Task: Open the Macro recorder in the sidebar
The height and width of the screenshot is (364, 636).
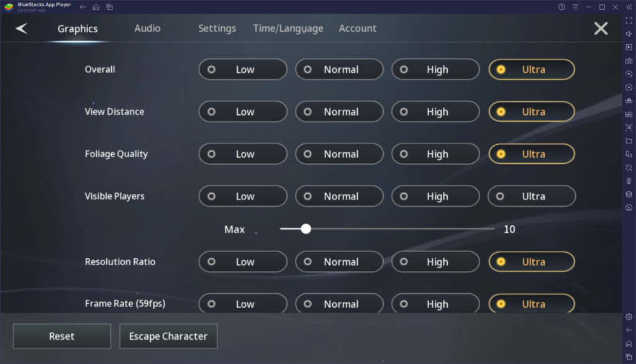Action: click(x=629, y=74)
